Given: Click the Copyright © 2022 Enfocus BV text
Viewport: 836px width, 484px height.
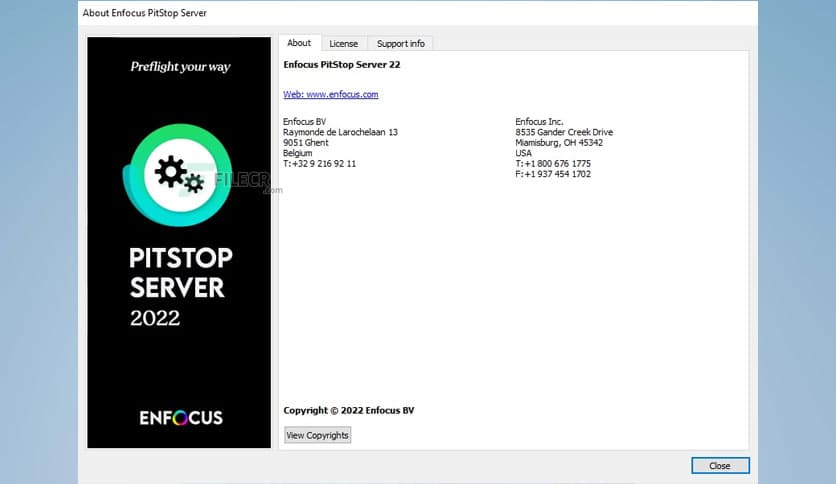Looking at the screenshot, I should coord(349,410).
